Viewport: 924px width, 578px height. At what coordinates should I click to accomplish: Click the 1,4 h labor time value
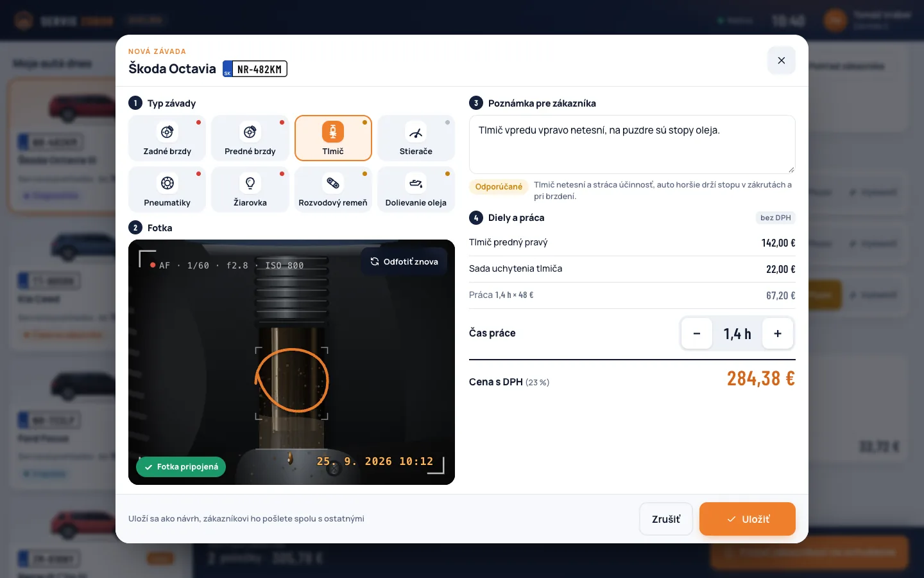coord(737,334)
